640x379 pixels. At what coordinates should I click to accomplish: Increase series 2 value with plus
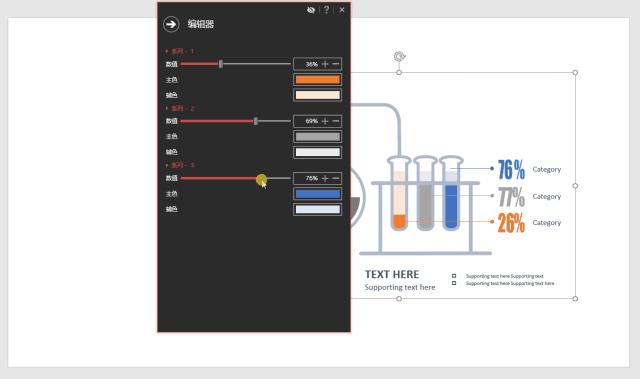[x=325, y=121]
